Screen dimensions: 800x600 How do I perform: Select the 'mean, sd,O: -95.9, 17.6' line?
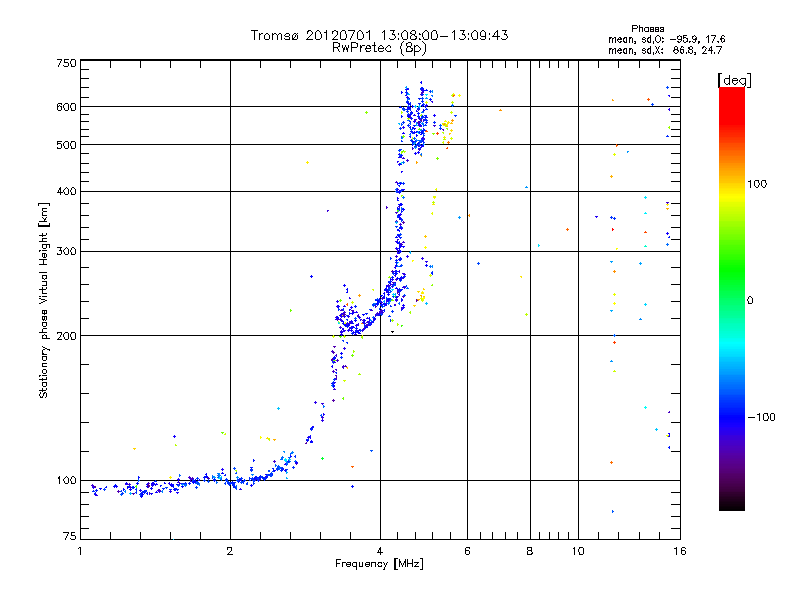point(666,39)
